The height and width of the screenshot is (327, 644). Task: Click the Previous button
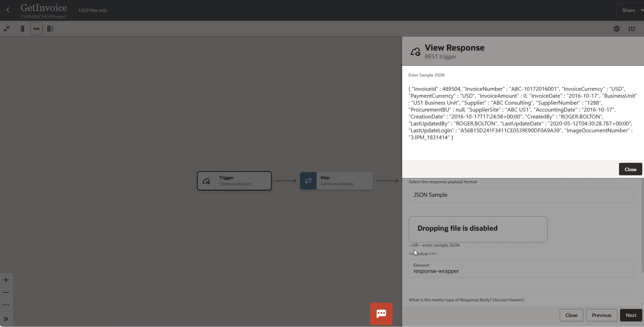coord(601,315)
